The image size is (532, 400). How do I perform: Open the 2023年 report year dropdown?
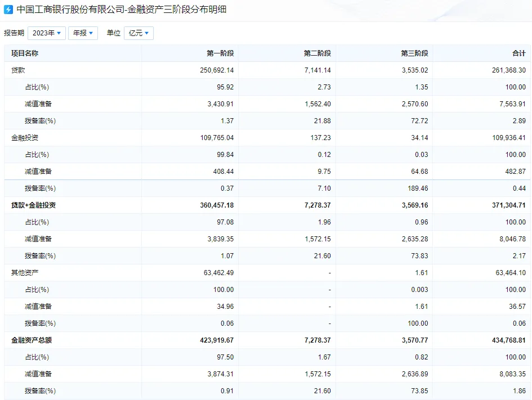[x=46, y=33]
